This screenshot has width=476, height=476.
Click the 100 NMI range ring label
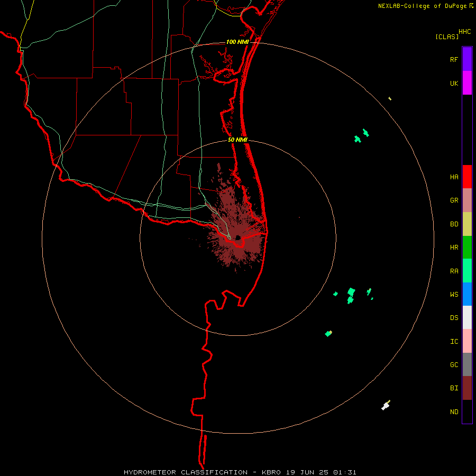click(237, 42)
